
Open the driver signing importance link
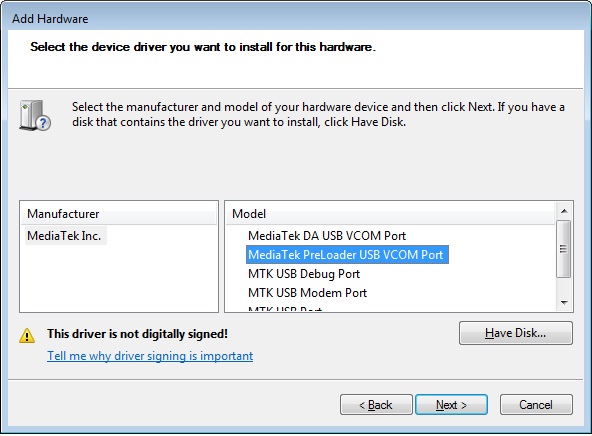tap(150, 356)
